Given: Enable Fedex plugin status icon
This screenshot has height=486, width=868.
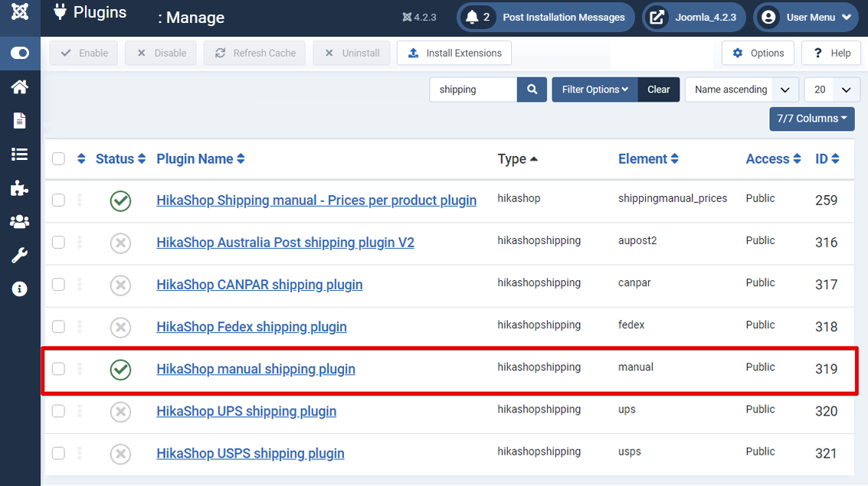Looking at the screenshot, I should pos(121,328).
